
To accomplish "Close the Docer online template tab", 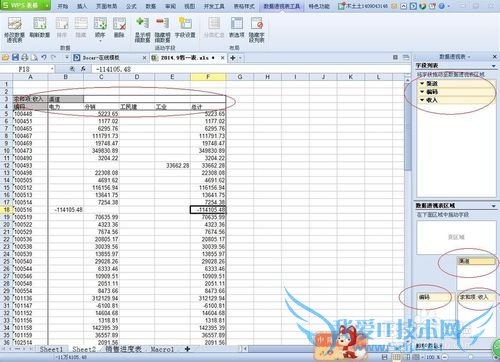I will pyautogui.click(x=144, y=58).
